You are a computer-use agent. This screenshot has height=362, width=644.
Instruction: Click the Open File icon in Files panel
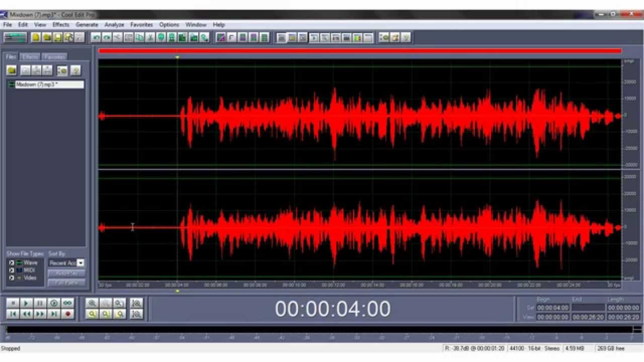tap(12, 70)
